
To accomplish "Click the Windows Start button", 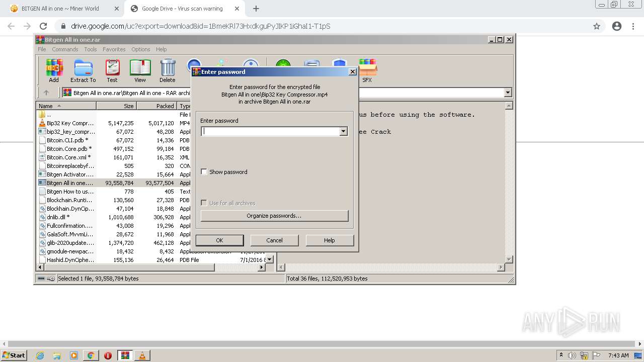I will click(x=14, y=355).
